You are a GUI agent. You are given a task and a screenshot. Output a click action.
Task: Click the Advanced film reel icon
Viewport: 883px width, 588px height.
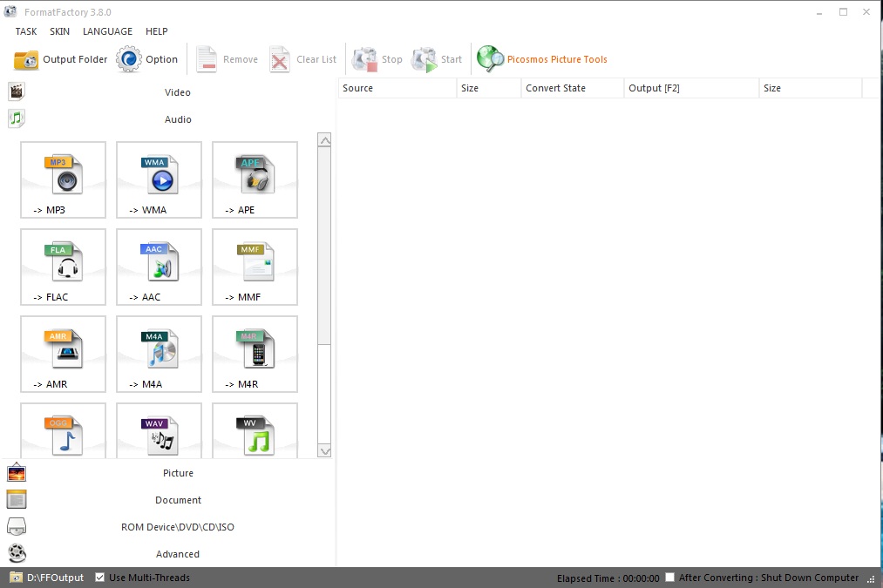pos(17,553)
